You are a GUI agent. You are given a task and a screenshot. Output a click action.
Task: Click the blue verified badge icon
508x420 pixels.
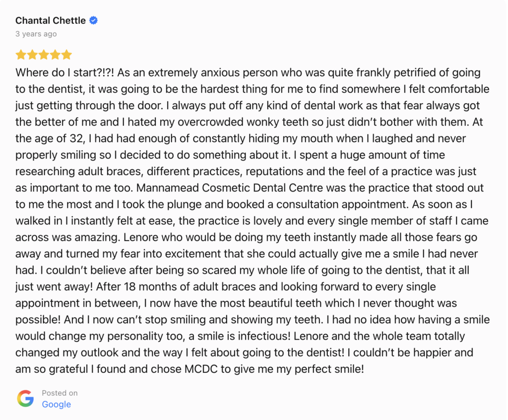point(93,20)
